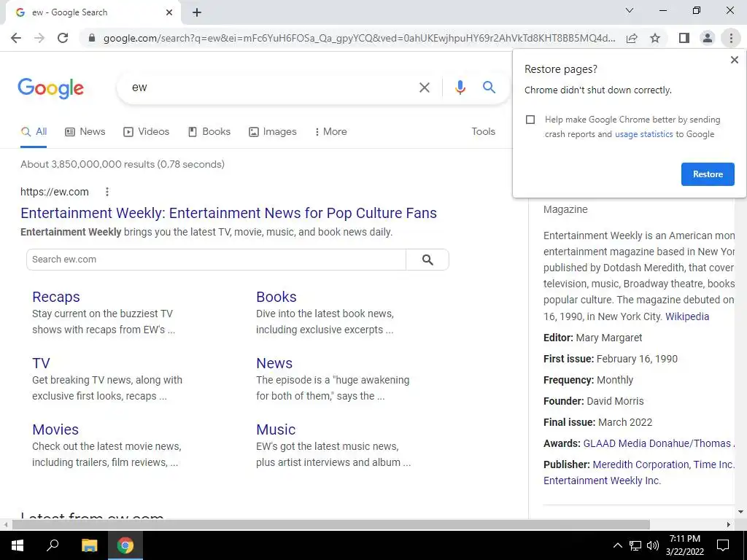This screenshot has height=560, width=747.
Task: Switch to the Books search tab
Action: [209, 132]
